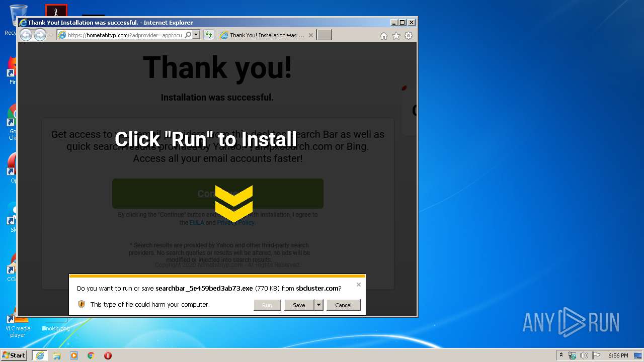Show hidden tray icons arrow
Image resolution: width=644 pixels, height=362 pixels.
[x=561, y=355]
